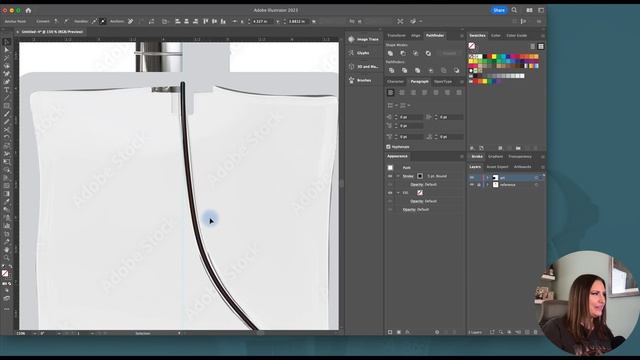This screenshot has width=640, height=360.
Task: Open search with the magnifier icon
Action: [514, 10]
